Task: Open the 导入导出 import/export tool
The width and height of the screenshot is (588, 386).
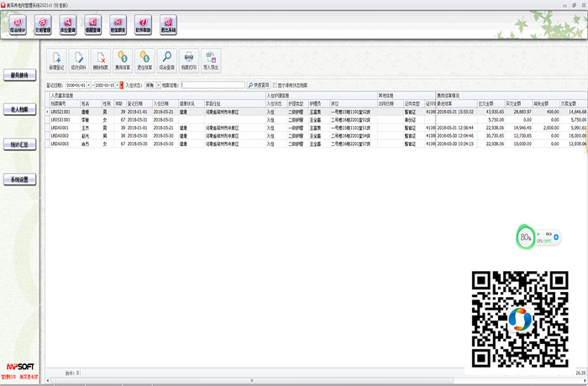Action: pyautogui.click(x=211, y=60)
